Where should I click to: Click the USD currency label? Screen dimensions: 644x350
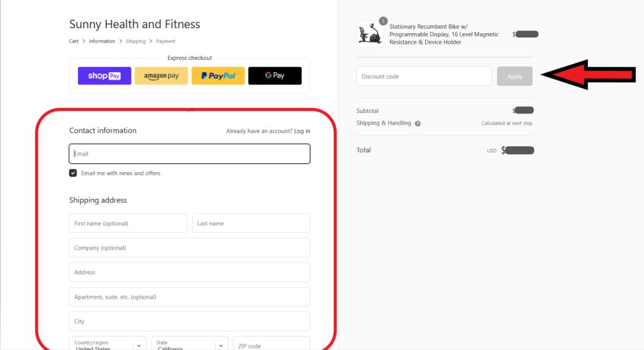tap(492, 151)
